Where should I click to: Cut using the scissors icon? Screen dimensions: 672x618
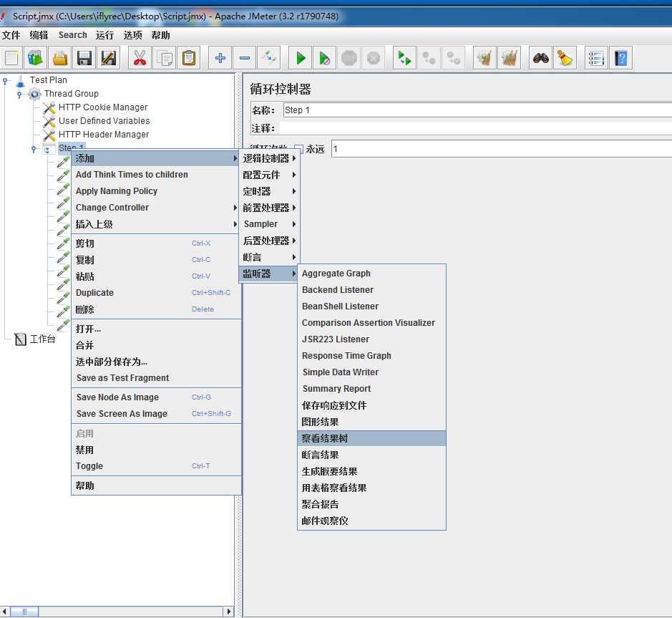[x=140, y=58]
